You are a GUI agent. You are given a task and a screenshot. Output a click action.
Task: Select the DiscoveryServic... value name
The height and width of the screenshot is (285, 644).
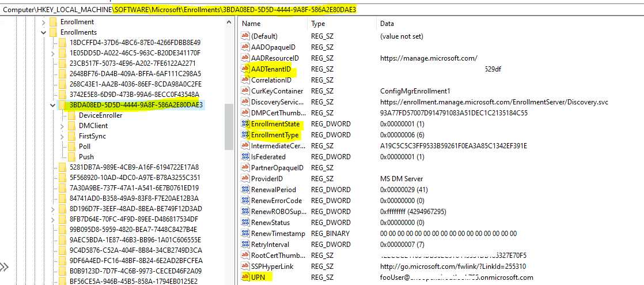(x=278, y=102)
